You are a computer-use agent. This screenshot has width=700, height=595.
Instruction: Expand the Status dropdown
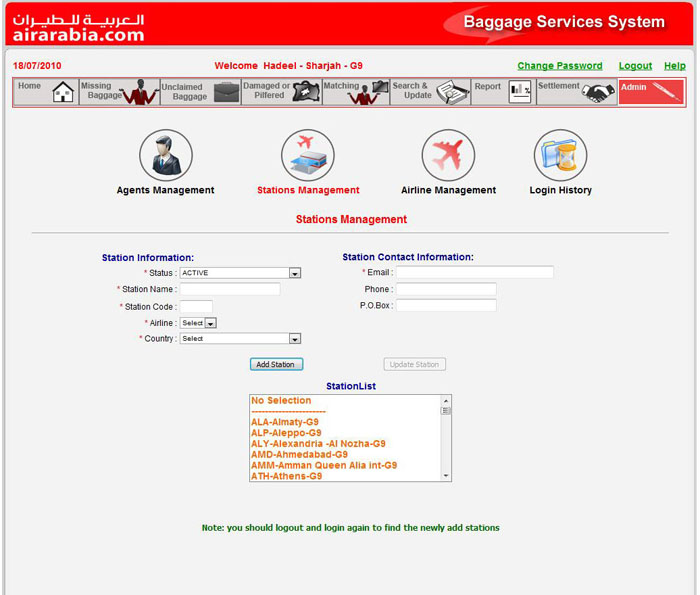coord(295,273)
